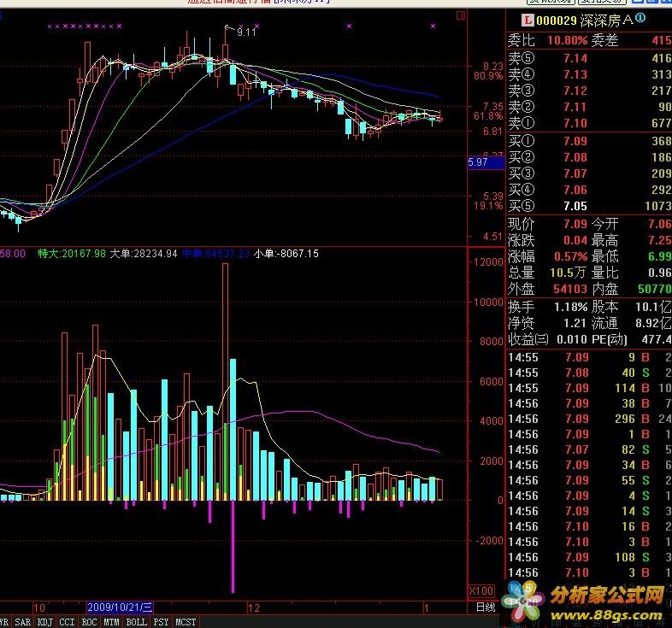The width and height of the screenshot is (672, 628).
Task: Click the 委比 10.80% value
Action: [x=567, y=41]
